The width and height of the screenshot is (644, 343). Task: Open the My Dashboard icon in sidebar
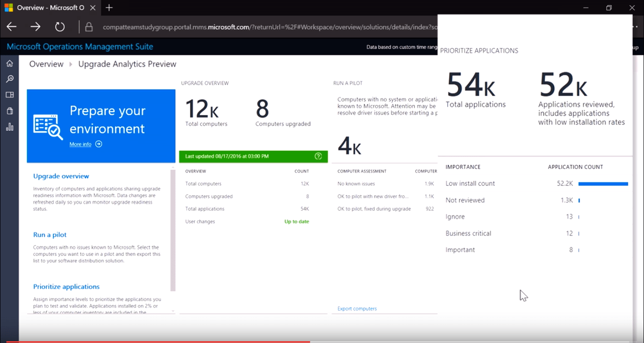coord(9,94)
